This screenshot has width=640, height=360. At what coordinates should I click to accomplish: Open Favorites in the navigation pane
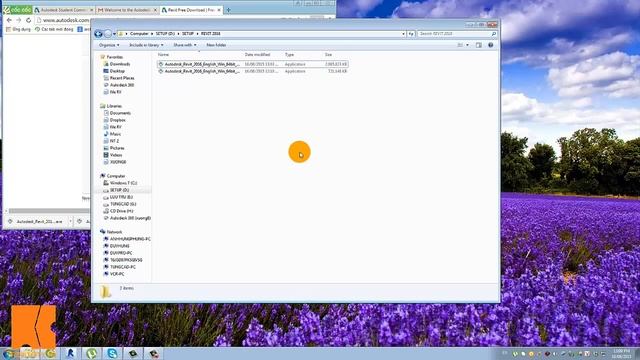click(x=115, y=57)
